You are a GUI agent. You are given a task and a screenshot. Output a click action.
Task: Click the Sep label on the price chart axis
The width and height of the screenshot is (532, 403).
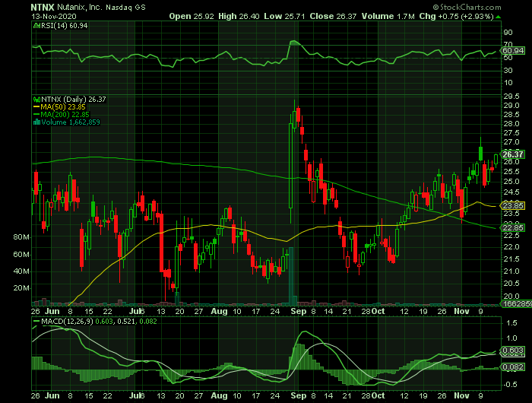pyautogui.click(x=299, y=311)
